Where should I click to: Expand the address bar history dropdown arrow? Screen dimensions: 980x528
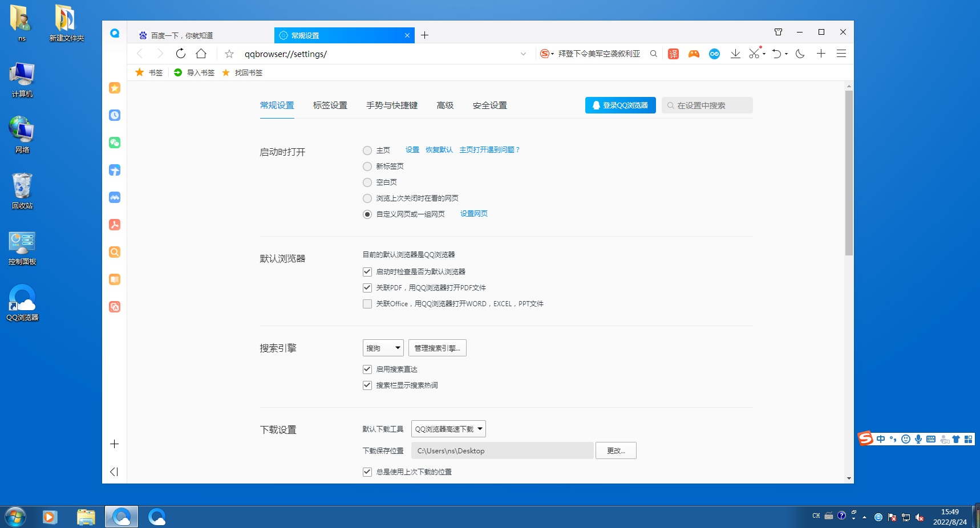(523, 54)
